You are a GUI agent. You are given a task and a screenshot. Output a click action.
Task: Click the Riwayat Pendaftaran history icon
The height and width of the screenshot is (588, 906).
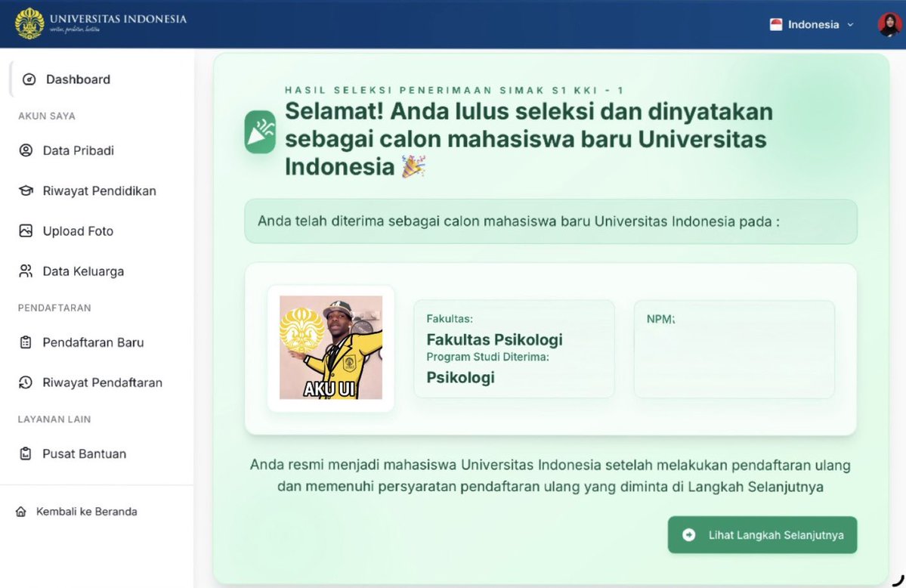point(26,382)
